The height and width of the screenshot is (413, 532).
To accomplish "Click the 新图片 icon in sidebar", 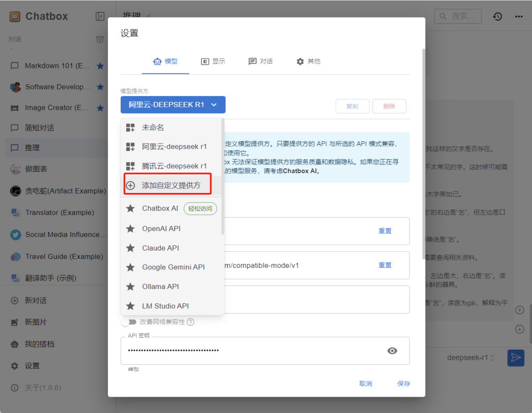I will (x=15, y=322).
